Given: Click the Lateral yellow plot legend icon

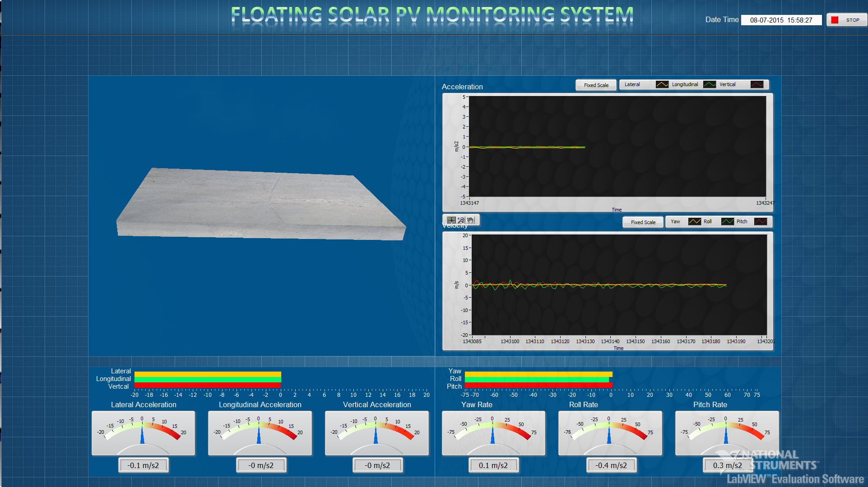Looking at the screenshot, I should (662, 84).
